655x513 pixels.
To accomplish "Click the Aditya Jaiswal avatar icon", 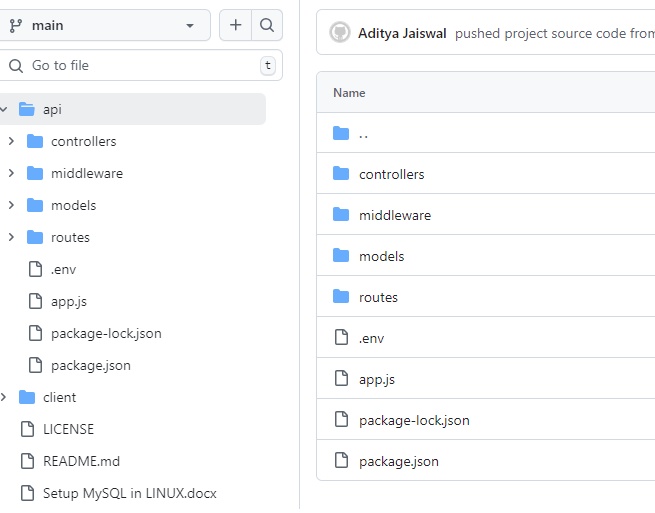I will (340, 33).
